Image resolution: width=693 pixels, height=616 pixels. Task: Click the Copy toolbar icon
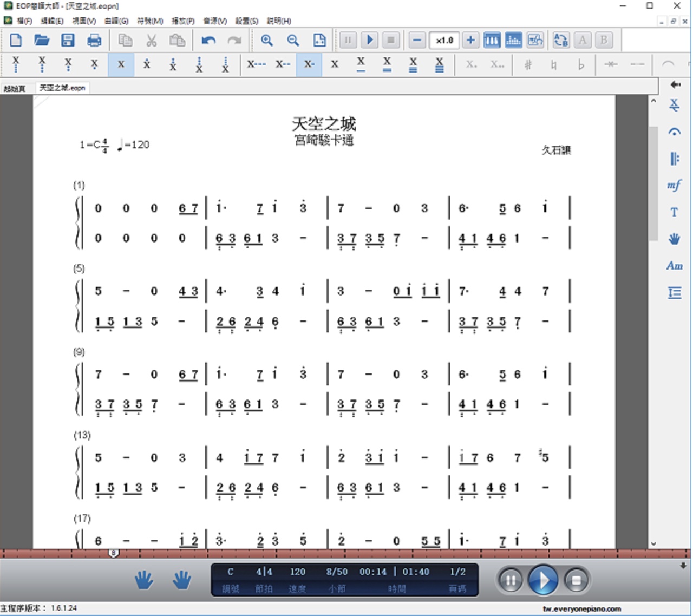click(126, 40)
